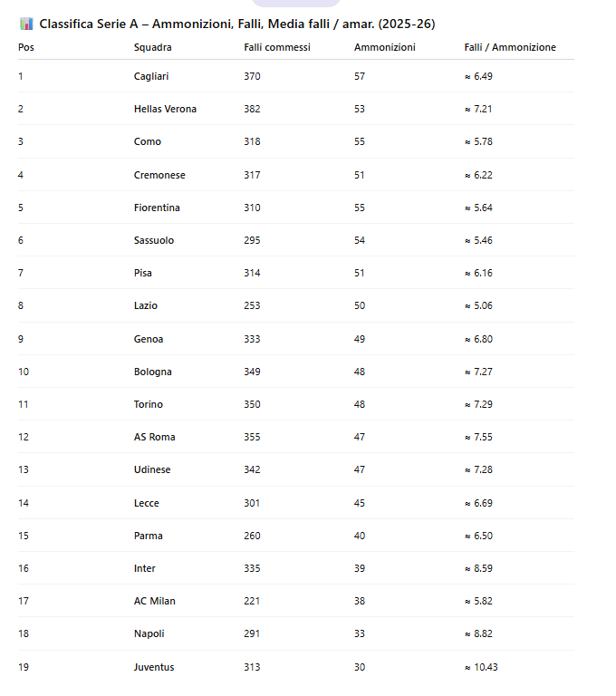
Task: Select the Hellas Verona team cell
Action: pyautogui.click(x=165, y=109)
